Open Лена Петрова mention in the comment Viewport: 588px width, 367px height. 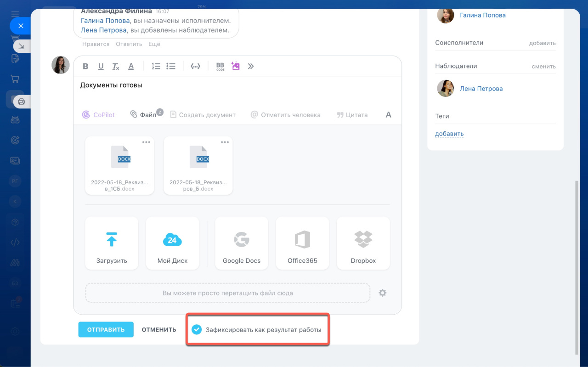pyautogui.click(x=103, y=30)
